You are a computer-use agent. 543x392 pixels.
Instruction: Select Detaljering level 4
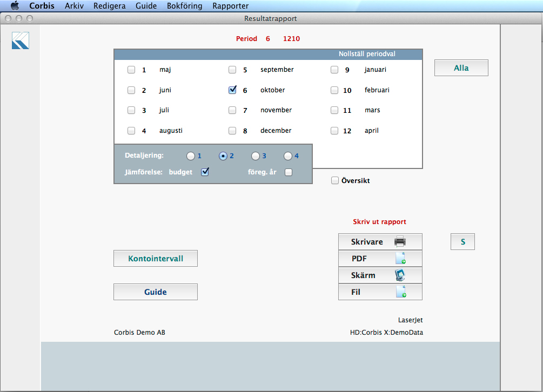288,156
